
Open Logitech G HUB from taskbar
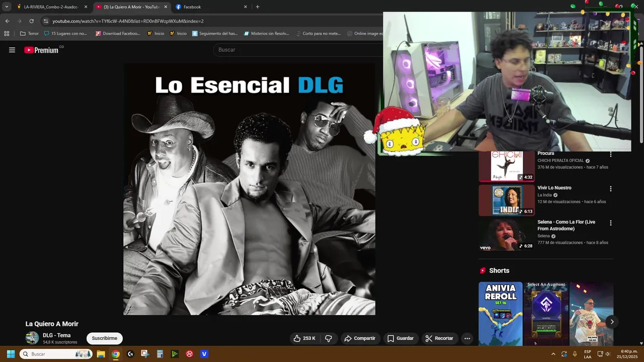tap(130, 354)
